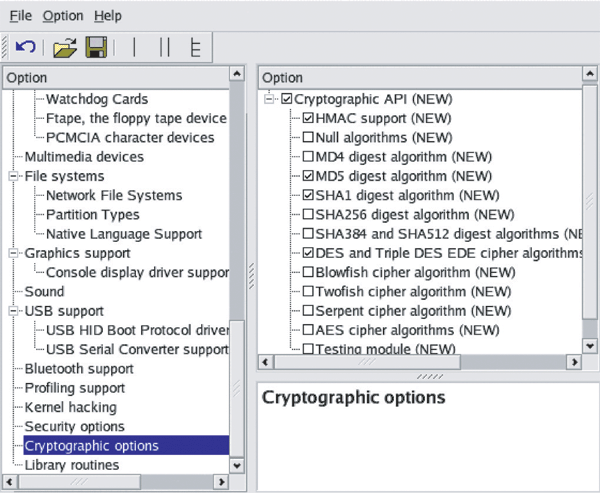
Task: Click the left panel's Option column header
Action: [x=115, y=77]
